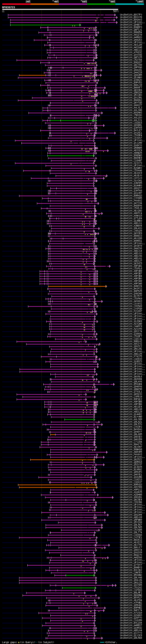Click the UniRef100_Q6FX25 entry
The height and width of the screenshot is (644, 146).
131,58
